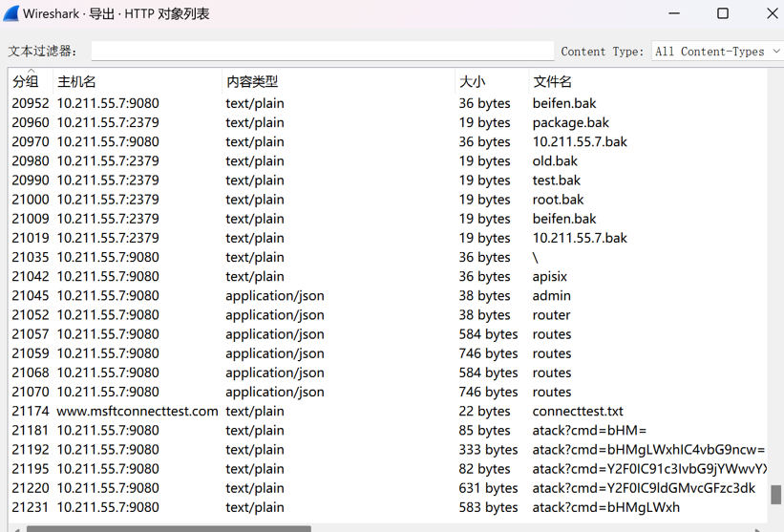
Task: Select packet 21231 row
Action: pyautogui.click(x=388, y=507)
